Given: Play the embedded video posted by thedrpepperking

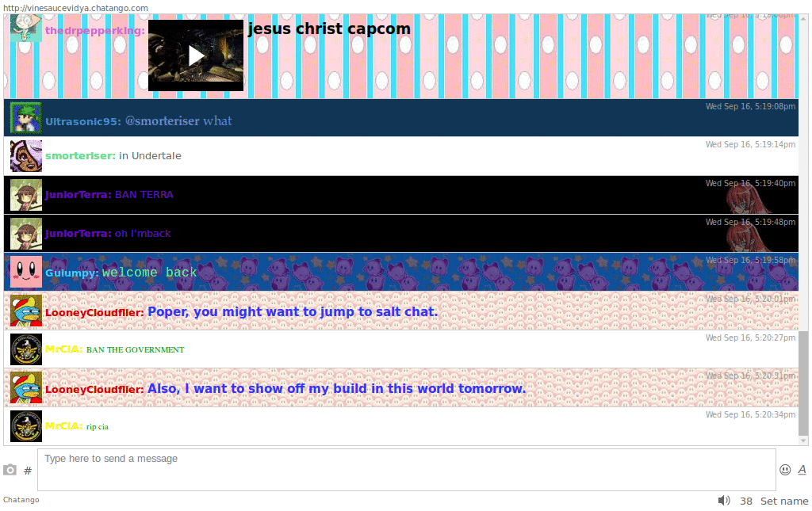Looking at the screenshot, I should pos(195,55).
